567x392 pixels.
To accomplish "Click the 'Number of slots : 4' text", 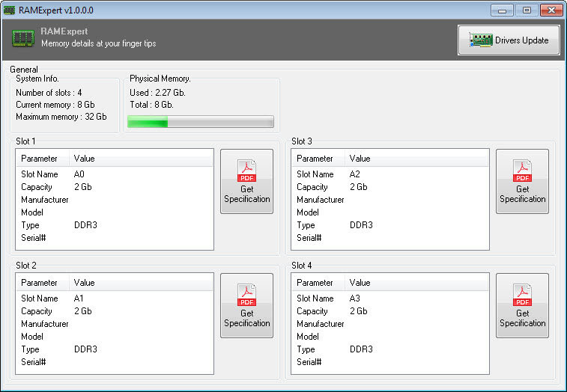I will pos(49,93).
